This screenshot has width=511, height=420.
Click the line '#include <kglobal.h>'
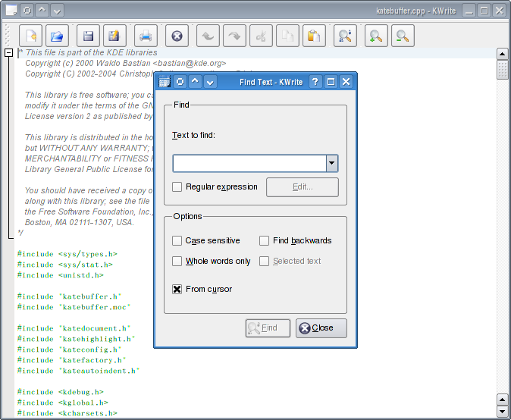click(x=63, y=403)
